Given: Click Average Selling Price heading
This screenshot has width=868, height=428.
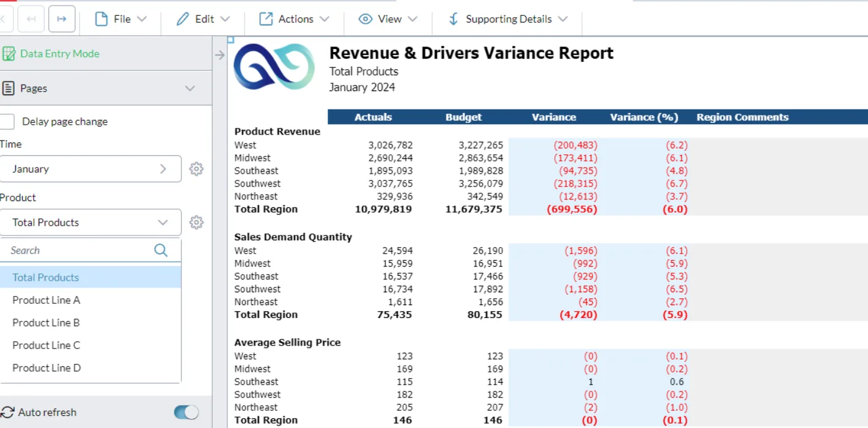Looking at the screenshot, I should point(287,342).
